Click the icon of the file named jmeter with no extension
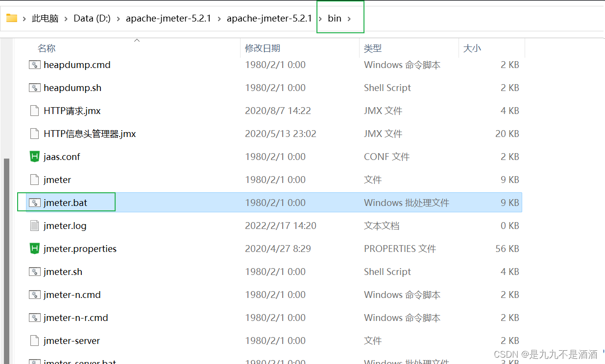 coord(34,180)
